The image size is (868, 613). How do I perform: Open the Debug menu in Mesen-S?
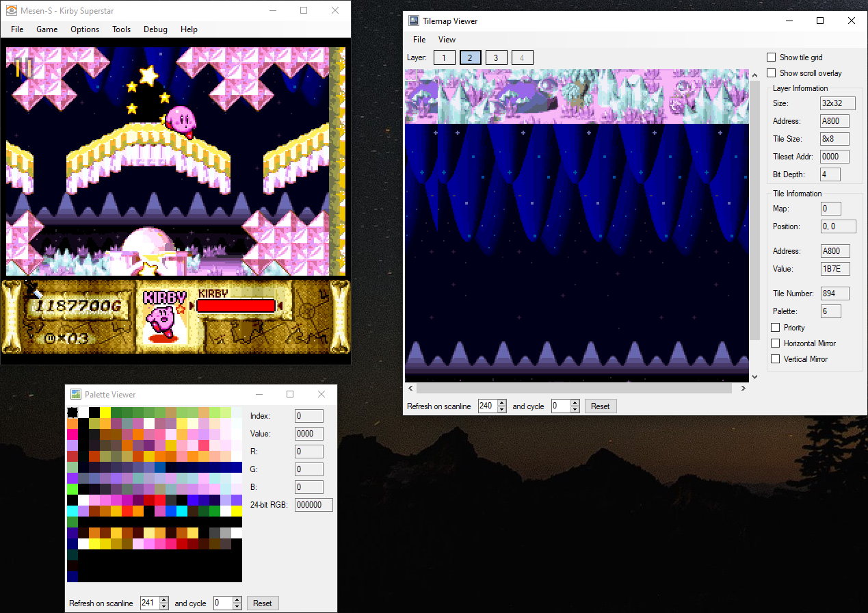click(x=155, y=29)
